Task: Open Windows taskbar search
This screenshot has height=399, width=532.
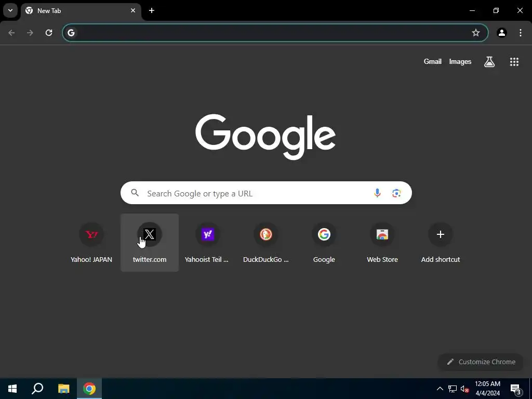Action: click(37, 389)
